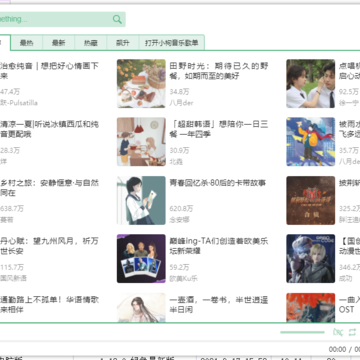Open the robot anime cover beside 346.2万
Viewport: 360px width, 360px height.
311,258
